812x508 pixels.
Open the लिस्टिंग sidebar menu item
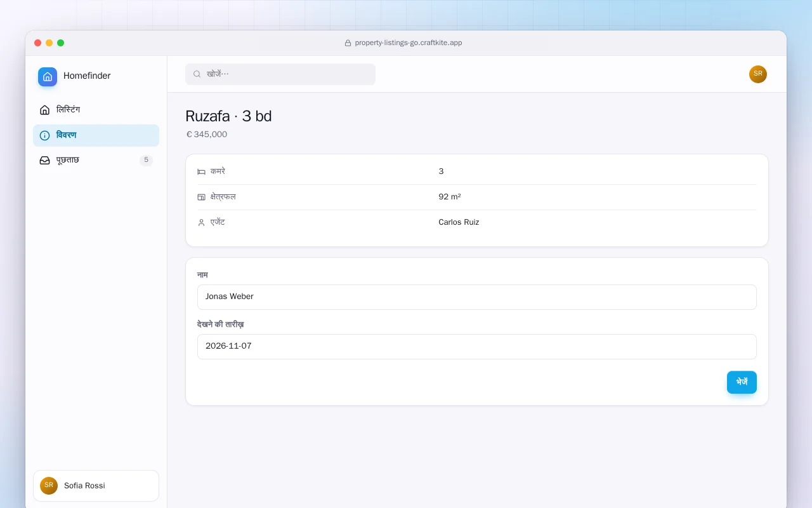click(96, 110)
